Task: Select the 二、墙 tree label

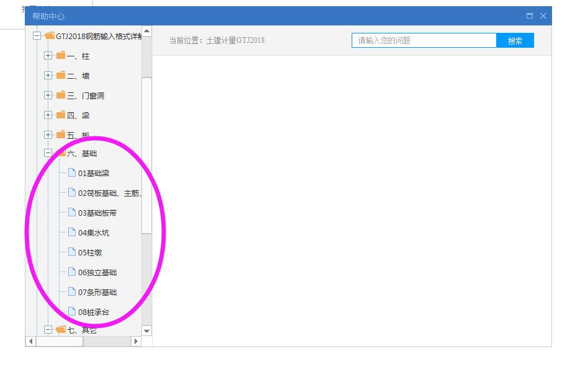Action: pyautogui.click(x=78, y=76)
